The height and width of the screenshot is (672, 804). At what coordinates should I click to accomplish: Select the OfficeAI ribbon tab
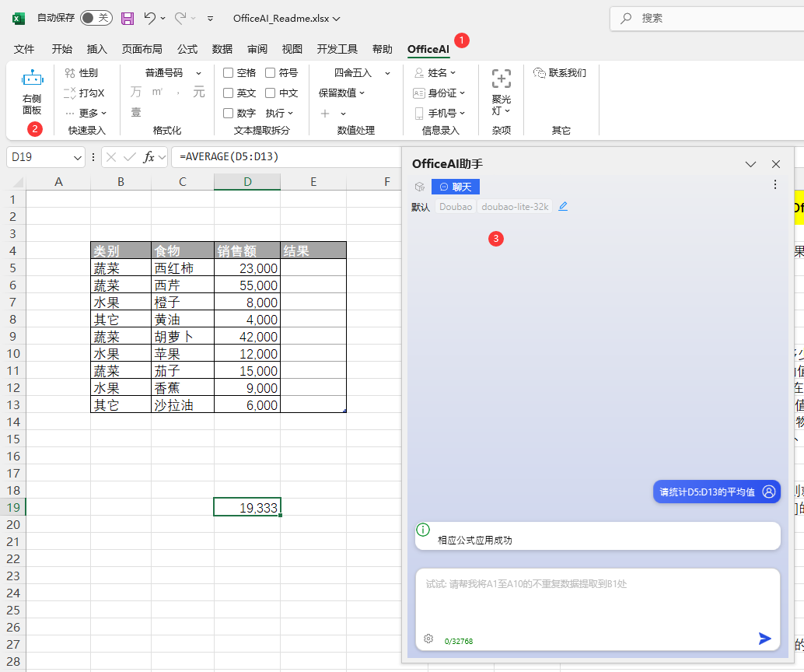coord(428,49)
